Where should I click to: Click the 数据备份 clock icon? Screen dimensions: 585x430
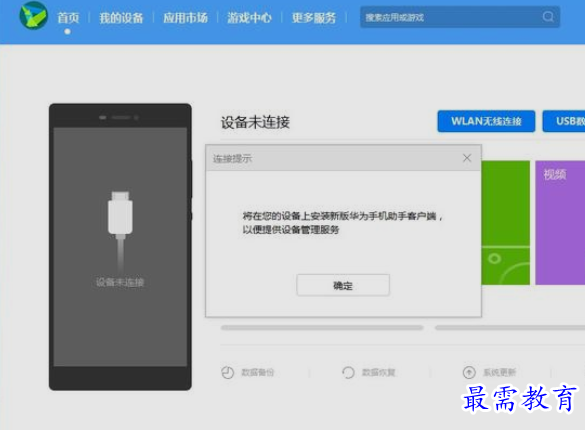(x=228, y=372)
